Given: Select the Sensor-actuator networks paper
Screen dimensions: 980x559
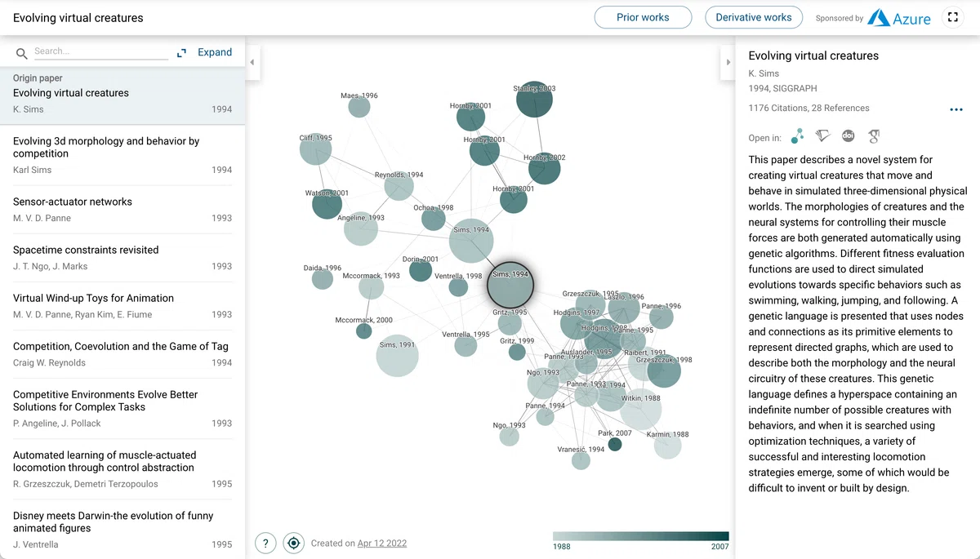Looking at the screenshot, I should pyautogui.click(x=122, y=210).
